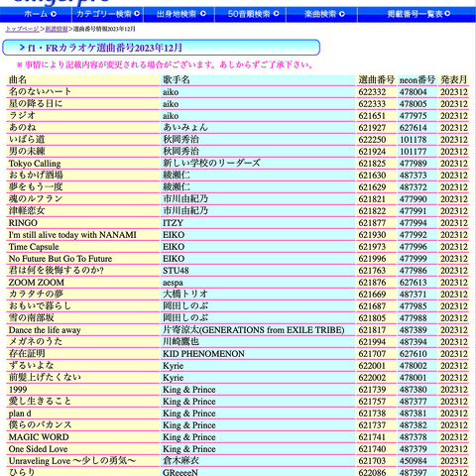The width and height of the screenshot is (476, 476).
Task: Open the 50音順検索 navigation tab
Action: [x=250, y=14]
